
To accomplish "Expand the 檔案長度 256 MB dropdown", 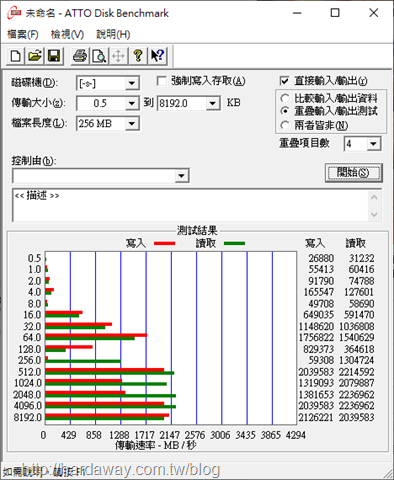I will pos(132,124).
